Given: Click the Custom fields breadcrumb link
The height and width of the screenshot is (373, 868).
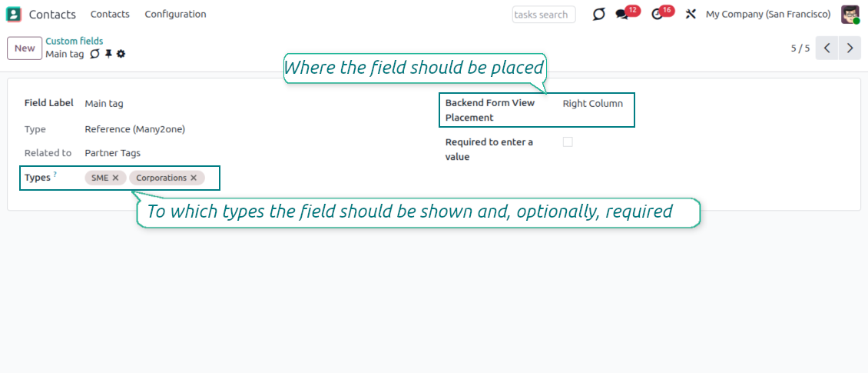Looking at the screenshot, I should 74,41.
